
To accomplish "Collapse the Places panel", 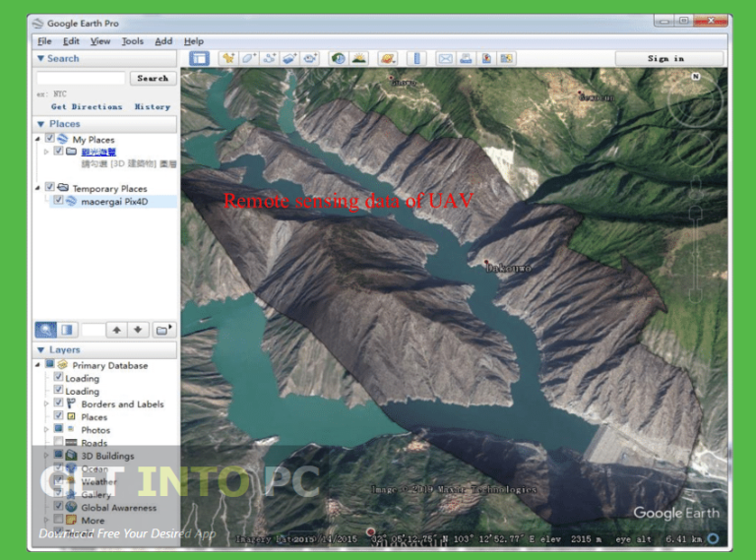I will (x=41, y=124).
